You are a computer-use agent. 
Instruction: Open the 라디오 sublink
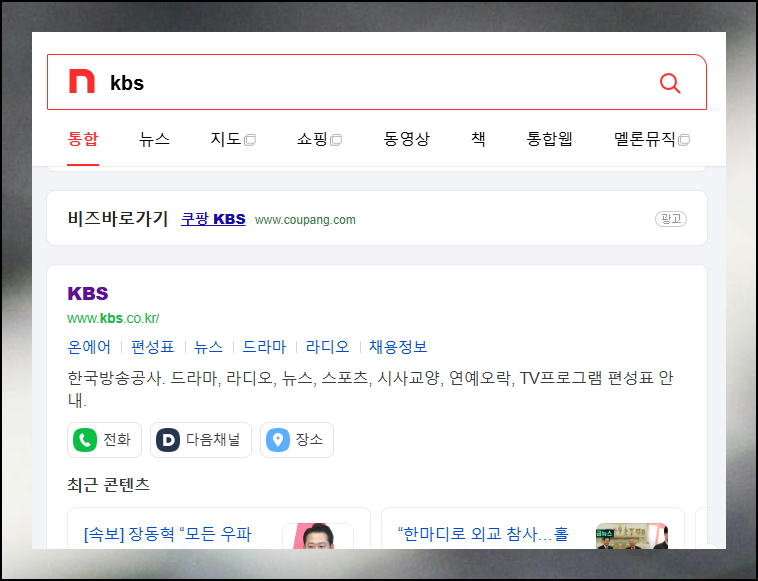328,347
